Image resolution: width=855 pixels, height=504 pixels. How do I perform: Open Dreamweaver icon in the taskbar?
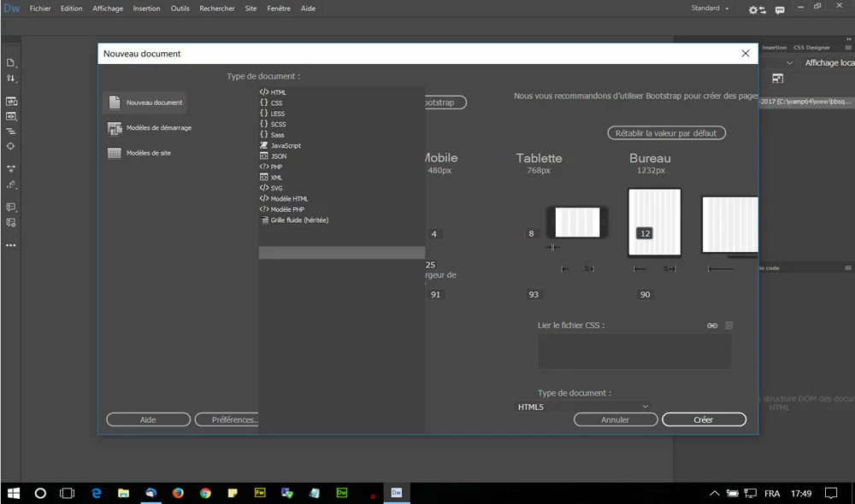coord(341,493)
